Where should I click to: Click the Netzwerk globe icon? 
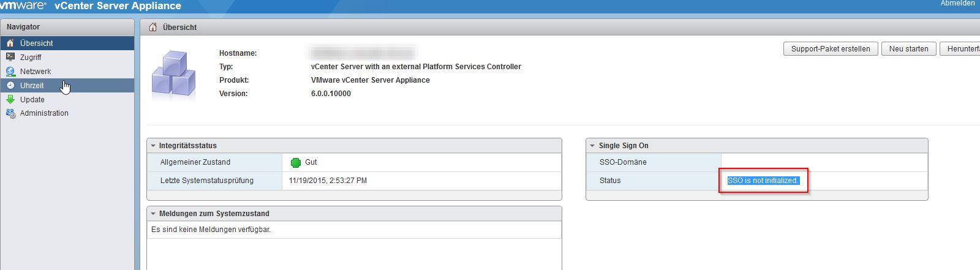pos(10,71)
